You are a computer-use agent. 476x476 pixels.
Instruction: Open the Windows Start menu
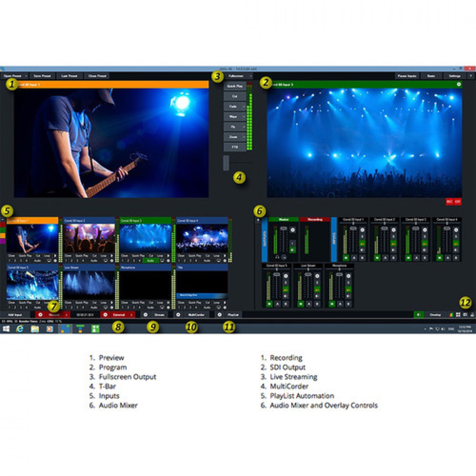point(6,329)
